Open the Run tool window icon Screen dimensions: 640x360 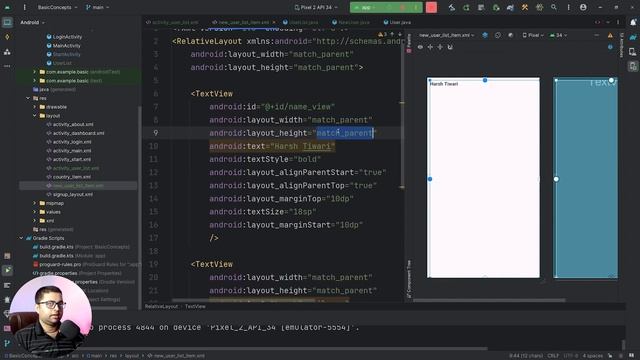pos(7,270)
